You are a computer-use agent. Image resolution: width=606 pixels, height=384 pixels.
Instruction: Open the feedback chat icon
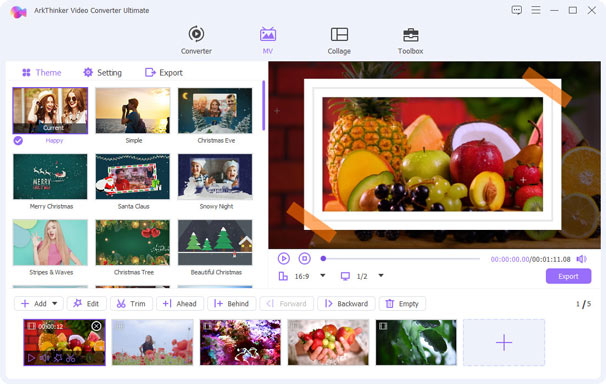tap(516, 10)
